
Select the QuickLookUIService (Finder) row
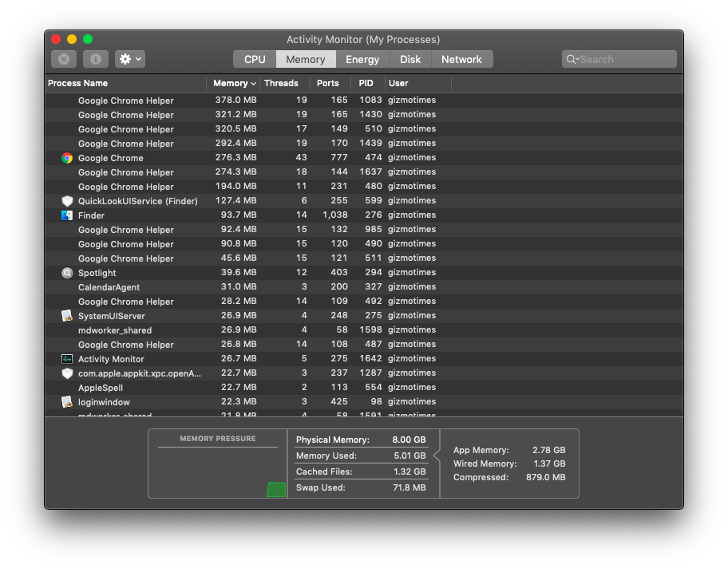(x=364, y=201)
